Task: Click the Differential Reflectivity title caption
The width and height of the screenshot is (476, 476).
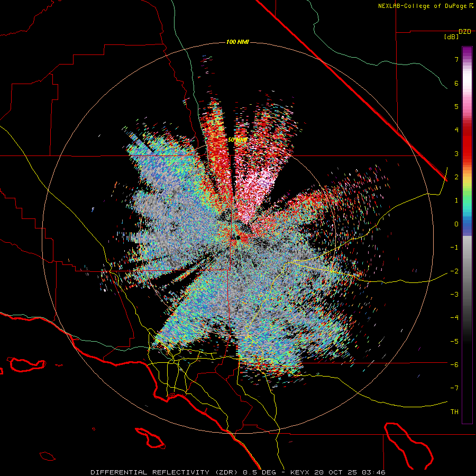Action: [238, 472]
